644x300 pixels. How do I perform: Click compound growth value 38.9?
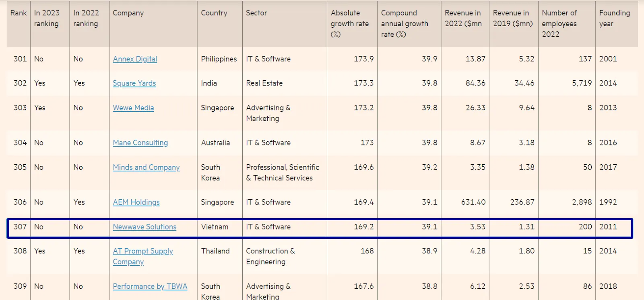click(429, 251)
